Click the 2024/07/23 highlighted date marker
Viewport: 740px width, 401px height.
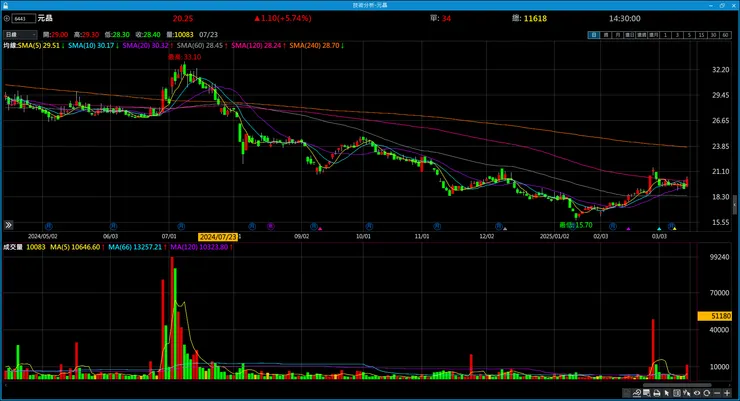[218, 237]
